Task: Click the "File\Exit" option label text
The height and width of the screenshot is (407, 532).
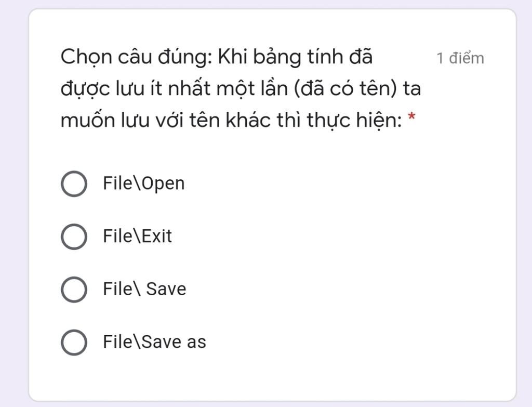Action: (137, 237)
